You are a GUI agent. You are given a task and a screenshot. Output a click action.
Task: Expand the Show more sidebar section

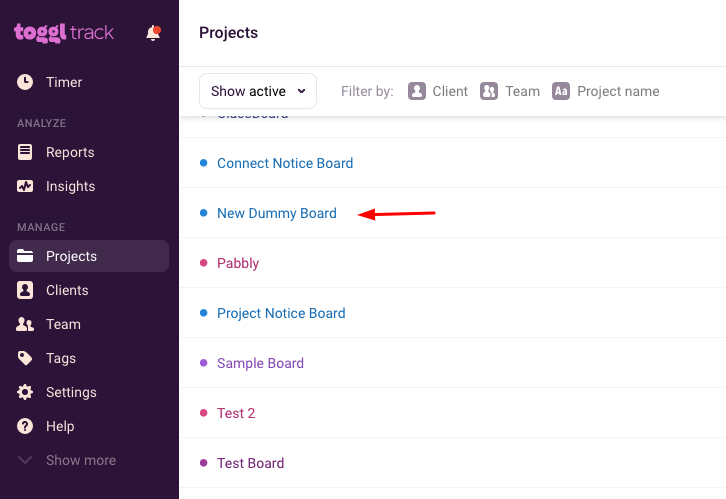(x=67, y=460)
